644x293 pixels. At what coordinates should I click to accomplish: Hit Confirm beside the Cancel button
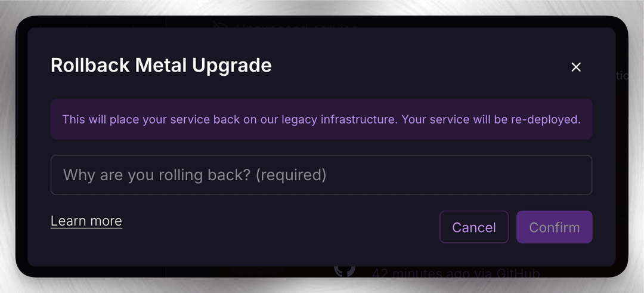coord(554,227)
